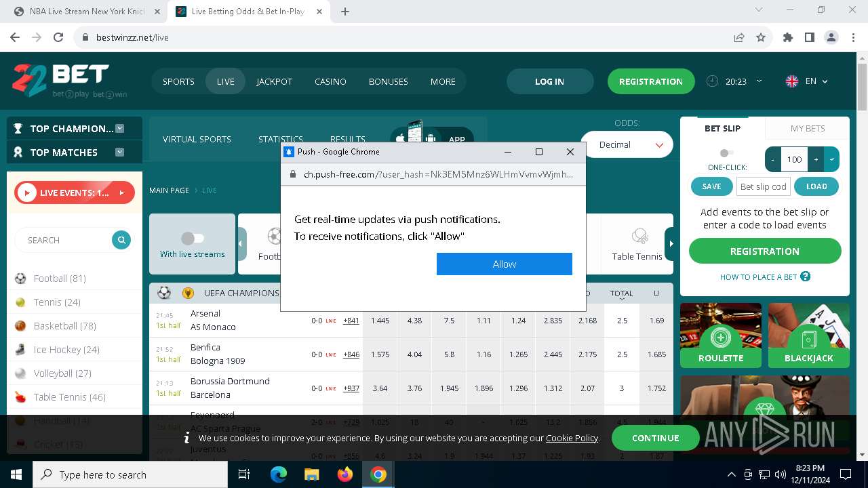
Task: Click the football icon in the UEFA Champions header
Action: 164,293
